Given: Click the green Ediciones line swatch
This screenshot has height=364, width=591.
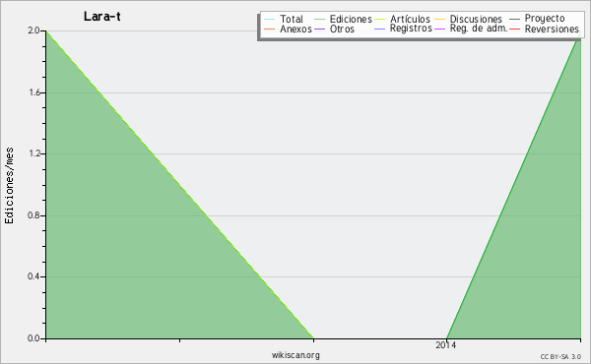Looking at the screenshot, I should [x=319, y=20].
